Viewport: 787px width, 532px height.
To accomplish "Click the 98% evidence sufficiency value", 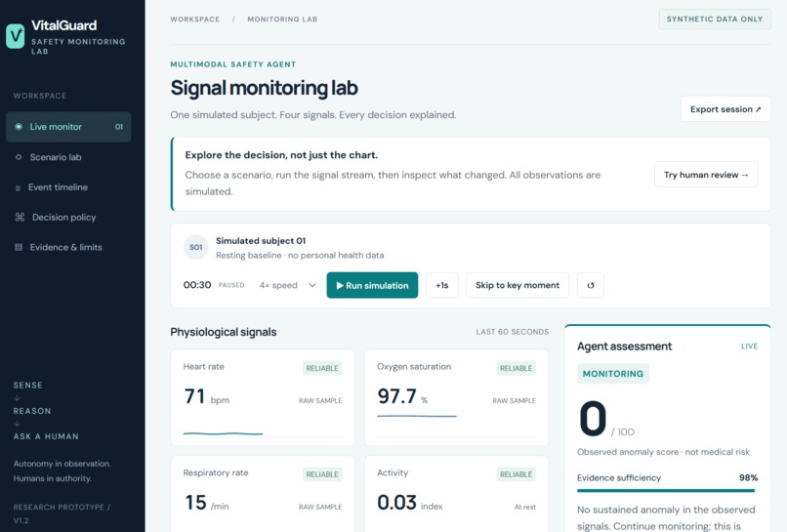I will [x=748, y=477].
